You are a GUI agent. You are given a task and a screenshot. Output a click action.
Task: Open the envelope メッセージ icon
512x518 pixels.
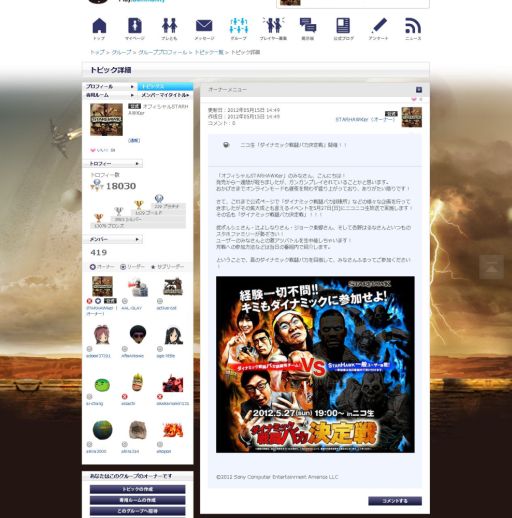(204, 26)
